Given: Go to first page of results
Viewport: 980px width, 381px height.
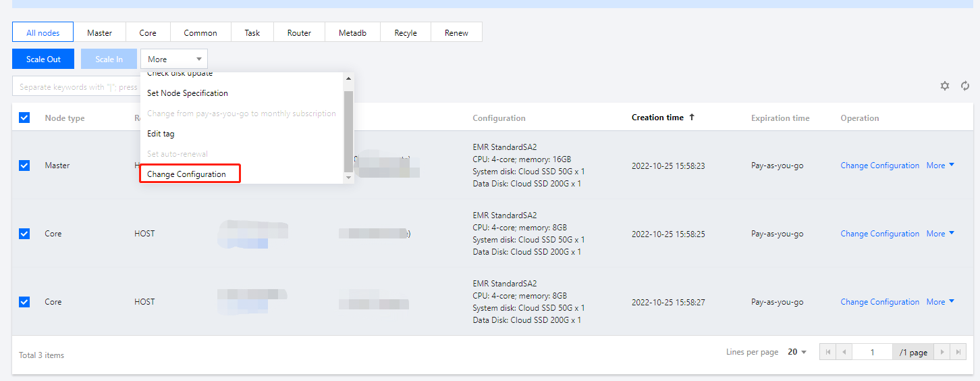Looking at the screenshot, I should (827, 352).
